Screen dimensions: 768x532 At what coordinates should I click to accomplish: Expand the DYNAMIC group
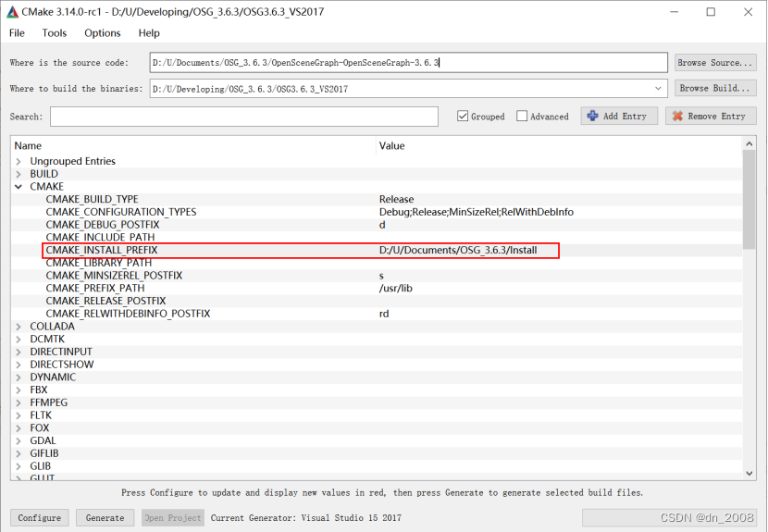19,377
